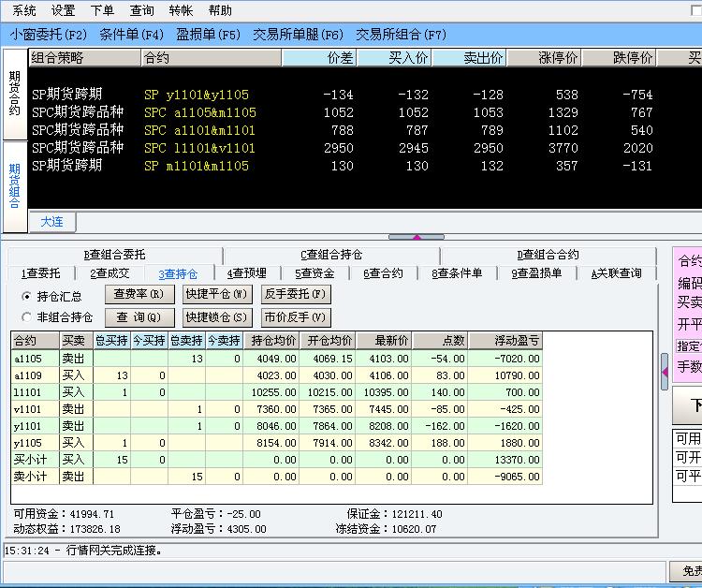
Task: Select the 大连 exchange tab
Action: tap(51, 222)
